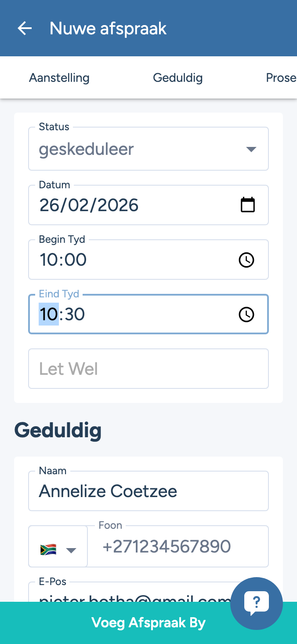Click the Foon phone number field
The image size is (297, 644).
coord(178,547)
